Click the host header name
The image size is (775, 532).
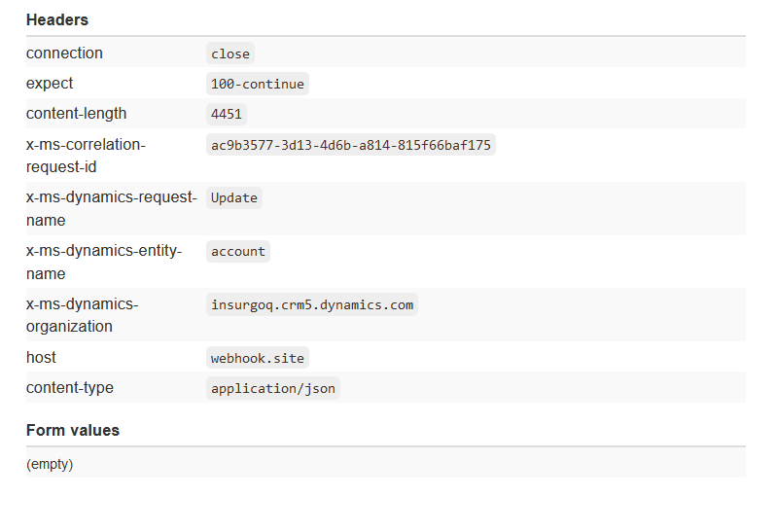(x=41, y=357)
